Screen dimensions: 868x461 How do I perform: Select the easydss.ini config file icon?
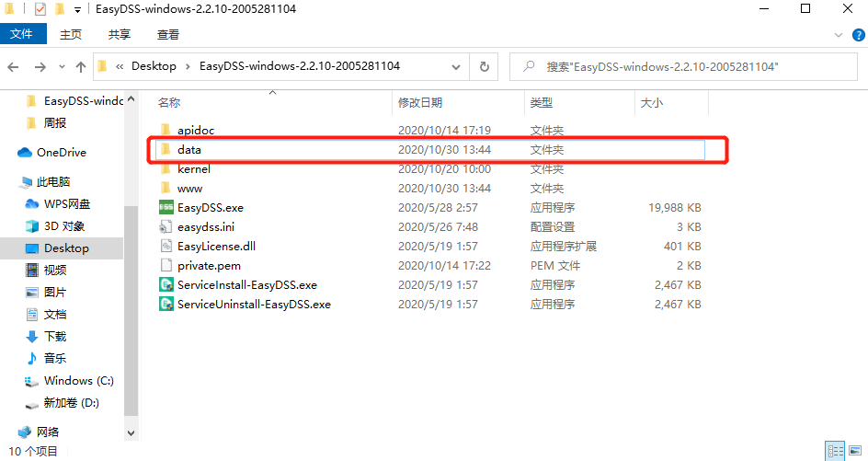tap(166, 227)
